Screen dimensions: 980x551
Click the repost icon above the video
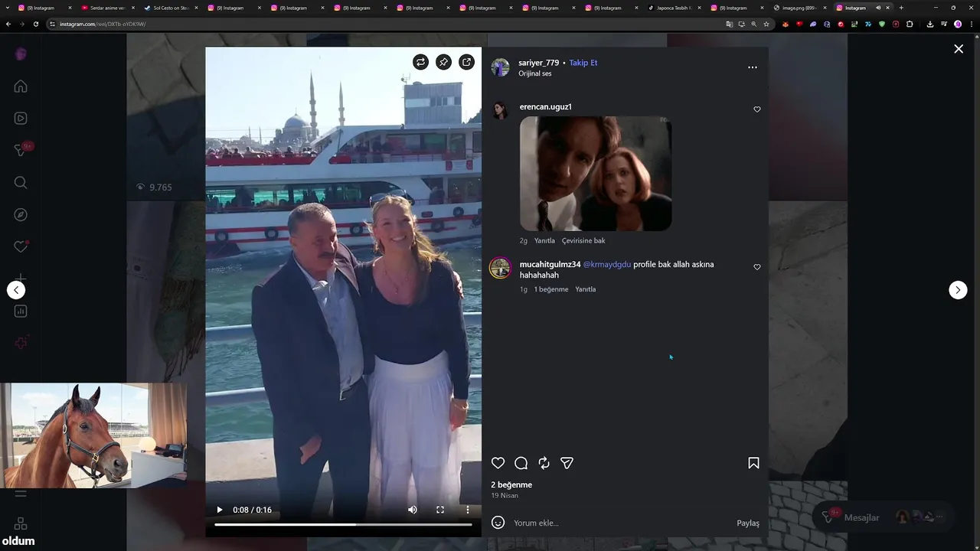(x=420, y=63)
